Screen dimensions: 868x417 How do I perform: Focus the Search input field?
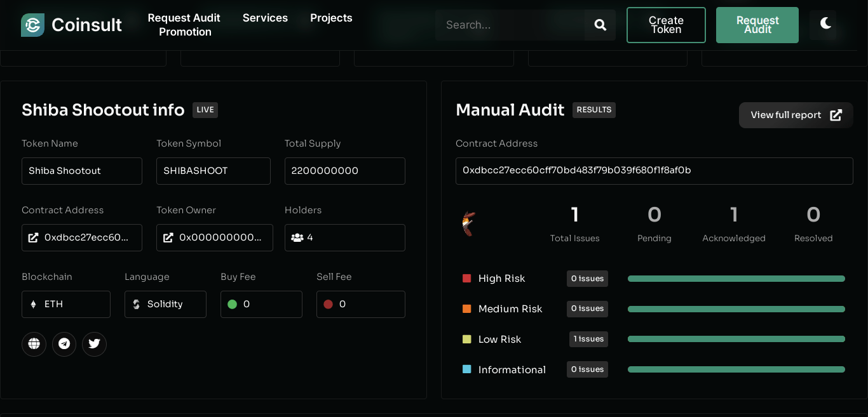(510, 25)
